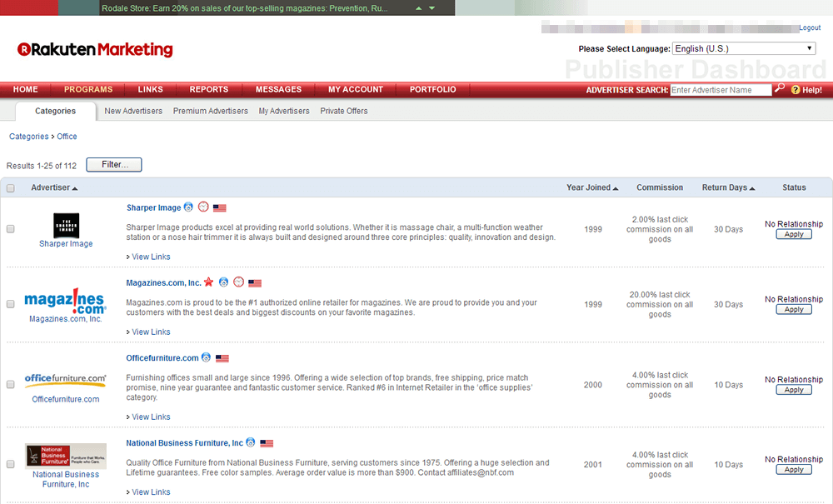The width and height of the screenshot is (833, 504).
Task: Open the Officefurniture.com title link
Action: point(162,358)
